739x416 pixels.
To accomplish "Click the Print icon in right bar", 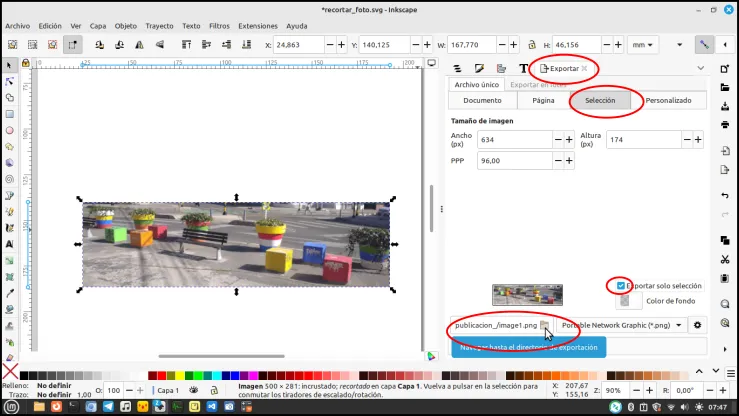I will (x=725, y=124).
